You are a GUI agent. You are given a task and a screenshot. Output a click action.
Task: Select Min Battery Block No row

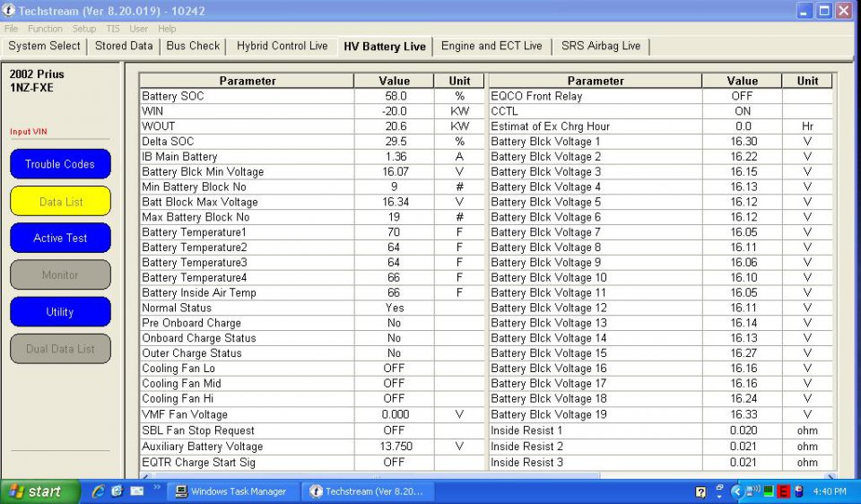coord(312,187)
